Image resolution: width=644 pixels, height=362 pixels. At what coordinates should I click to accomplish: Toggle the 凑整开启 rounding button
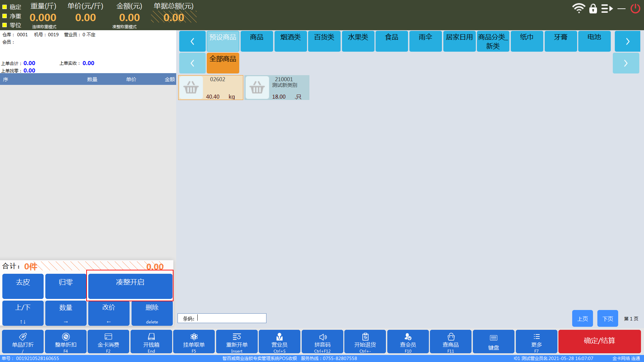click(130, 286)
